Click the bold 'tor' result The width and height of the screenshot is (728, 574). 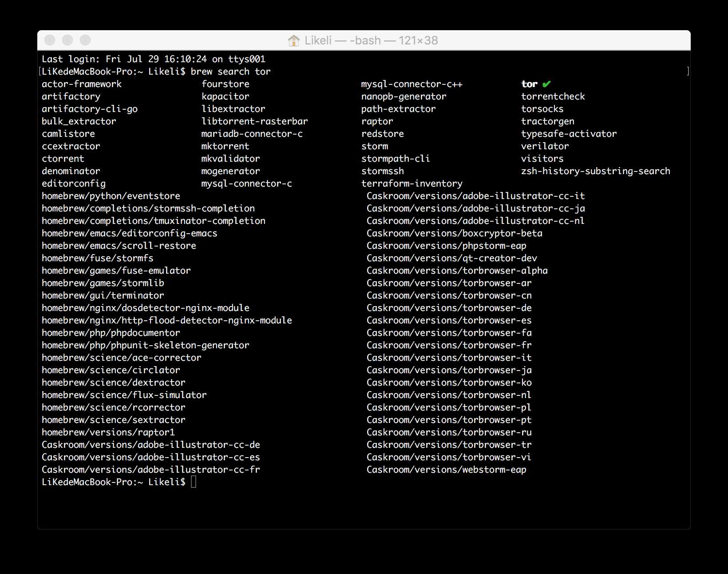click(x=529, y=84)
